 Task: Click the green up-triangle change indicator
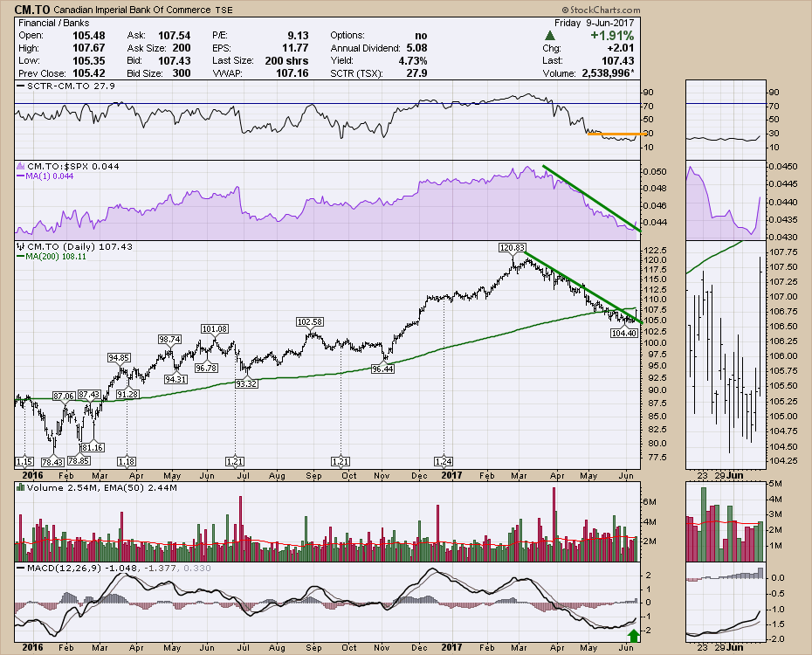point(550,36)
